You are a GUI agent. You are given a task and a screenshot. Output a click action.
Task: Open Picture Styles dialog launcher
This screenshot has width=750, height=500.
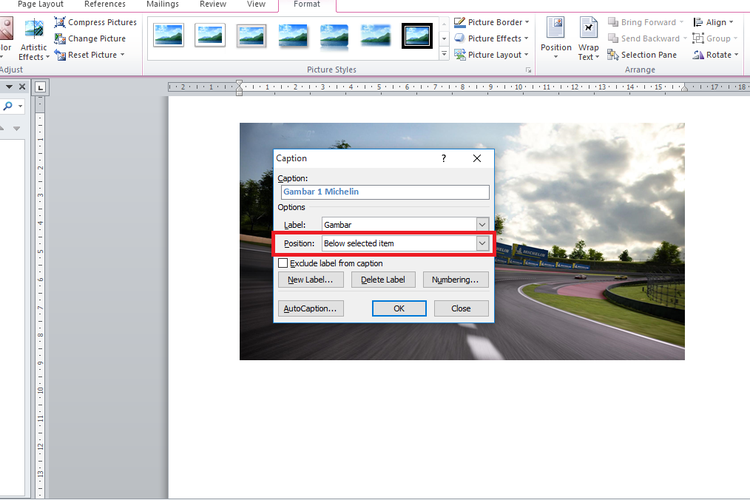[x=529, y=70]
